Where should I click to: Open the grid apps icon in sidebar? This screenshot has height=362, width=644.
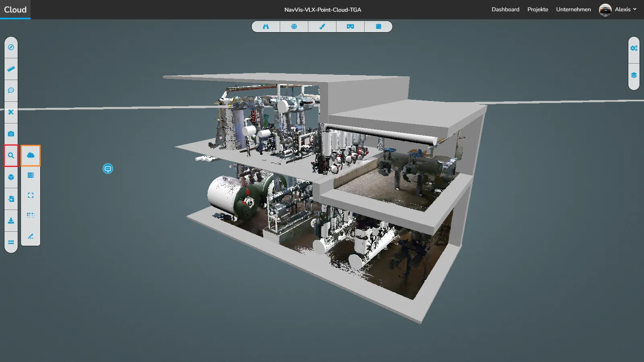pyautogui.click(x=11, y=243)
